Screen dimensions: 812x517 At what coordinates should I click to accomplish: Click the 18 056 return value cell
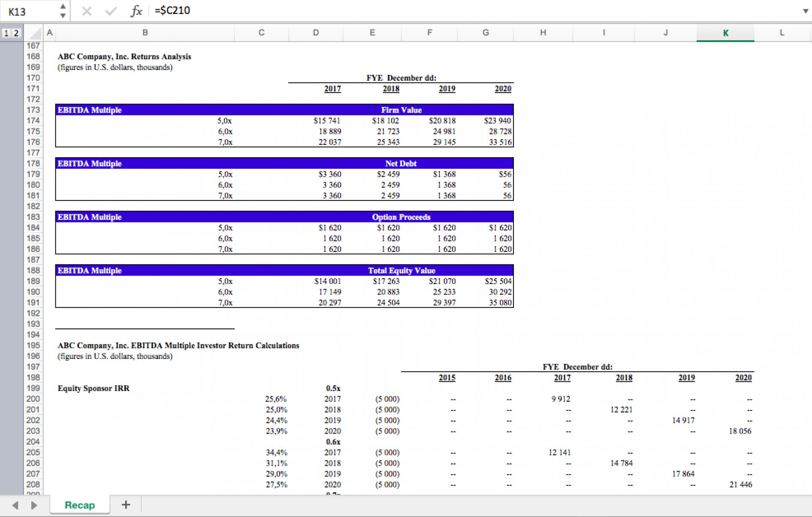tap(740, 431)
